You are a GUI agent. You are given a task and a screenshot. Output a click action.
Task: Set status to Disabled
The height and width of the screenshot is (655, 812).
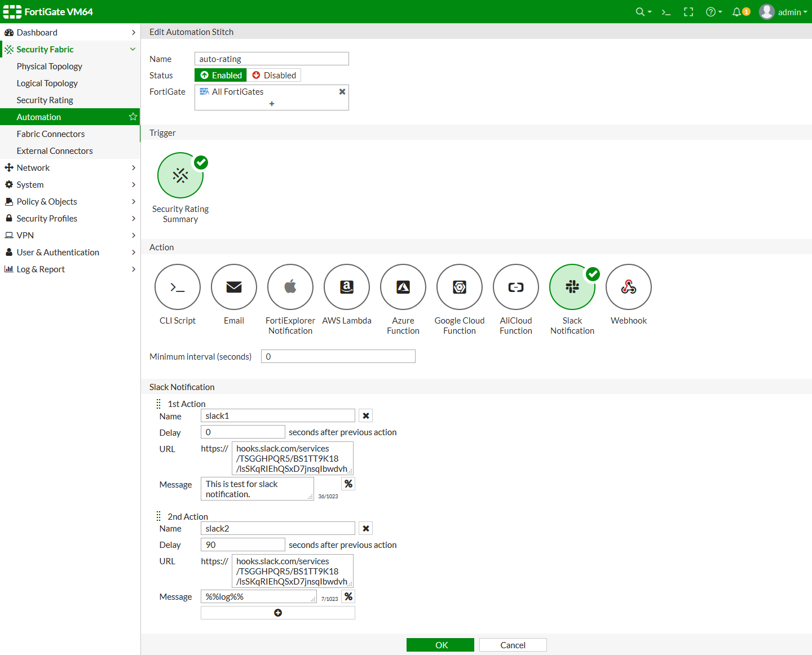pos(273,75)
